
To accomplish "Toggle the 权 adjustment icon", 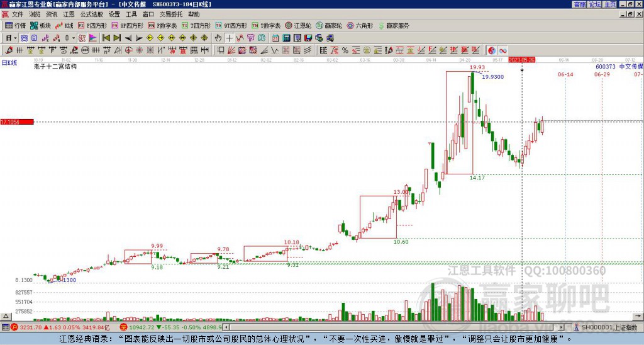I will 82,38.
